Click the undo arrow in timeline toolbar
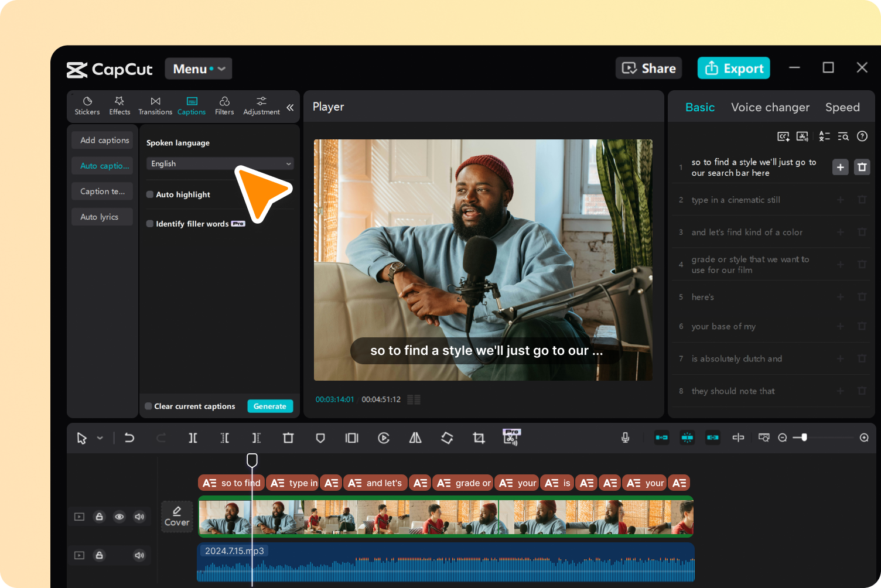Screen dimensions: 881x588 coord(129,437)
